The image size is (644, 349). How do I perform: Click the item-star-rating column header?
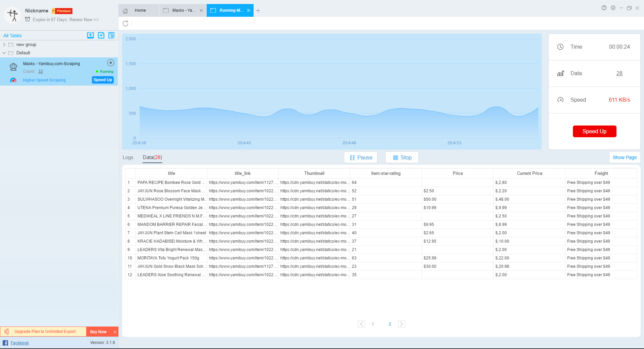(x=386, y=173)
